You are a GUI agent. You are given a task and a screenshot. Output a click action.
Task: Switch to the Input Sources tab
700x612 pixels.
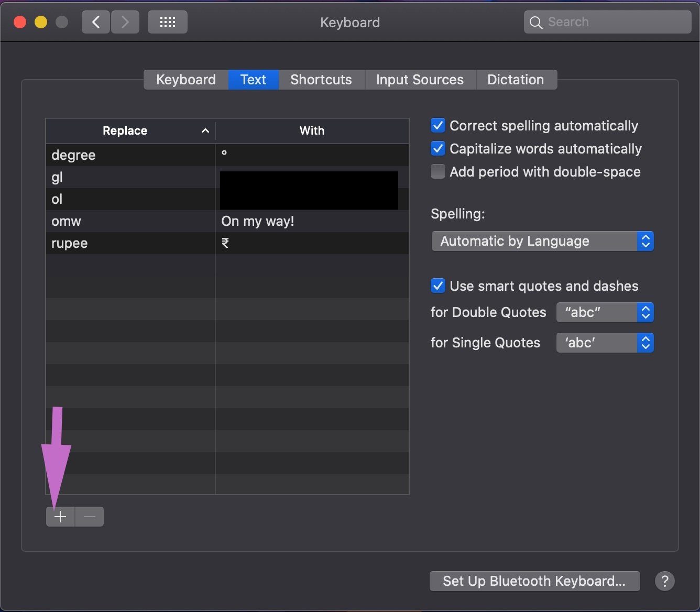[420, 80]
